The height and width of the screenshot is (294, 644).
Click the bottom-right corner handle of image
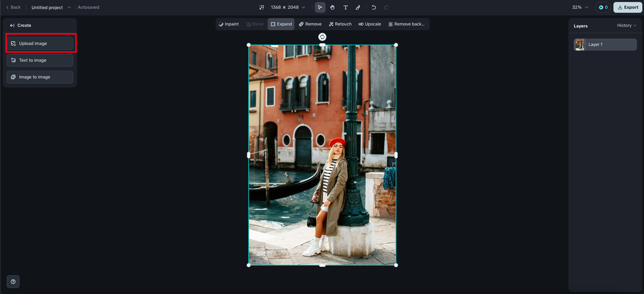coord(396,265)
